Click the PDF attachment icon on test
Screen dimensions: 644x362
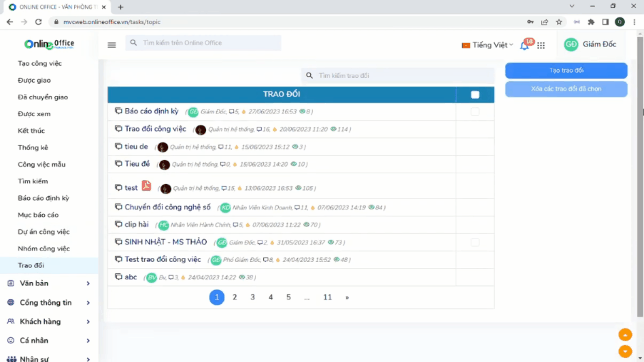pos(146,186)
